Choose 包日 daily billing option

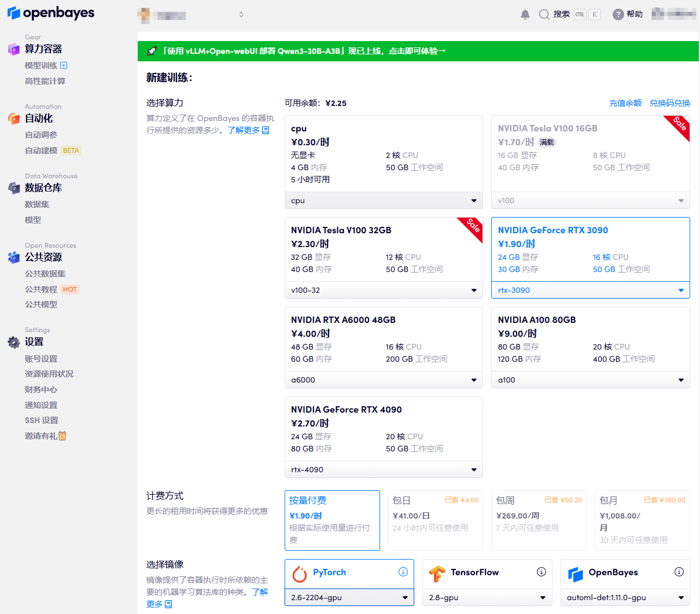(x=436, y=520)
